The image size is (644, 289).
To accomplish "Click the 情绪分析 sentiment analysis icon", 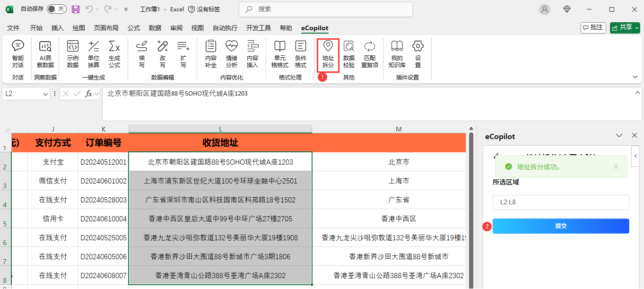I will [231, 54].
